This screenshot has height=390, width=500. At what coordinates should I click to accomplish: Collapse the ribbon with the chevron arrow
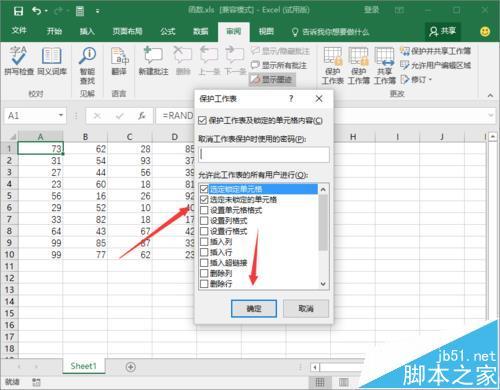click(x=490, y=95)
